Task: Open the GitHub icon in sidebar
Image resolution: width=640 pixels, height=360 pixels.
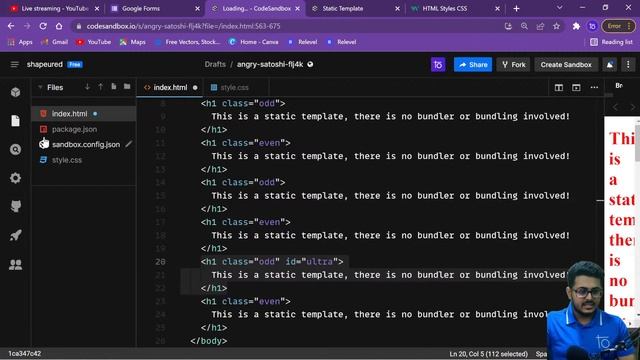Action: pos(16,207)
